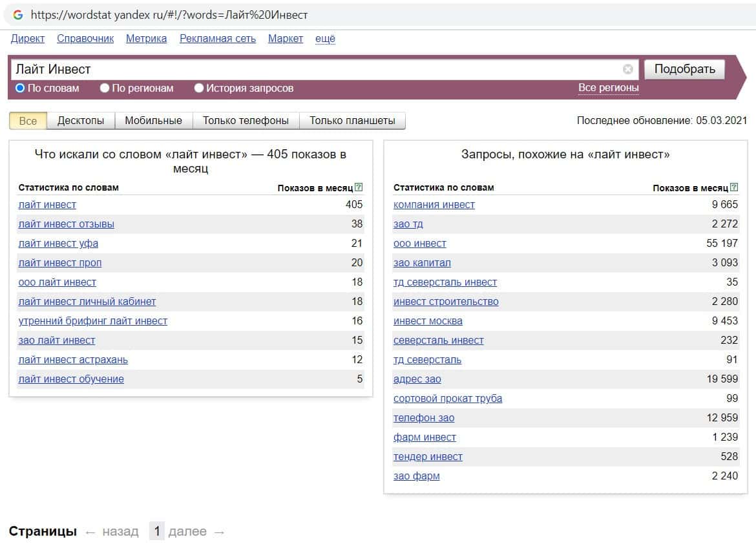Switch to the 'Только телефоны' tab

(246, 120)
